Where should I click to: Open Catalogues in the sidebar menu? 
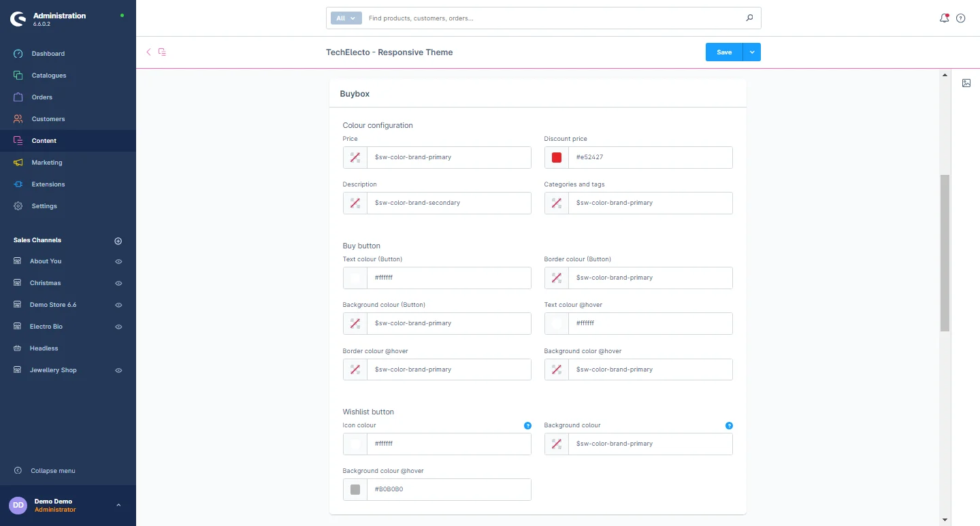(x=48, y=76)
